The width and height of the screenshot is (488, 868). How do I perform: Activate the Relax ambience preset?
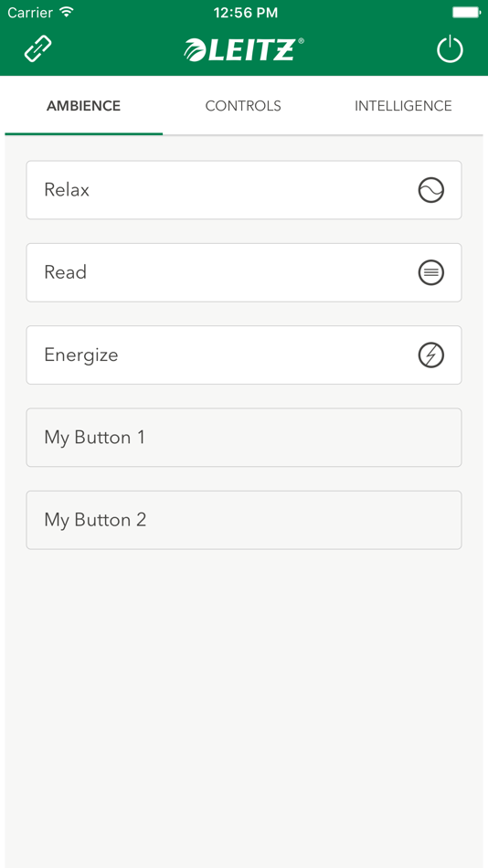tap(244, 190)
